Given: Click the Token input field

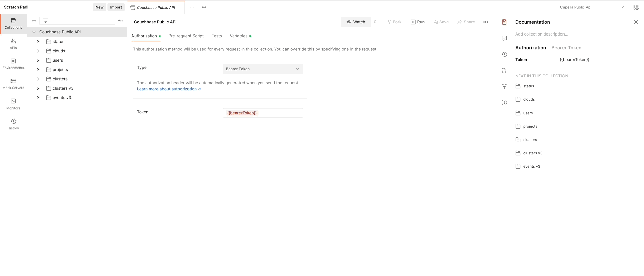Looking at the screenshot, I should (x=263, y=113).
